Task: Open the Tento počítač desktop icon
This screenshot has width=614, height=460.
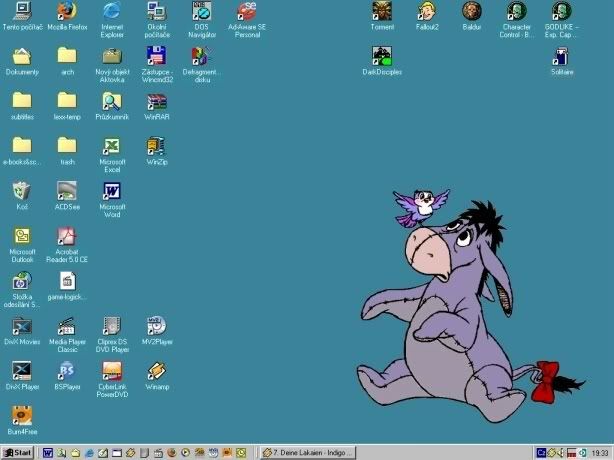Action: [22, 16]
